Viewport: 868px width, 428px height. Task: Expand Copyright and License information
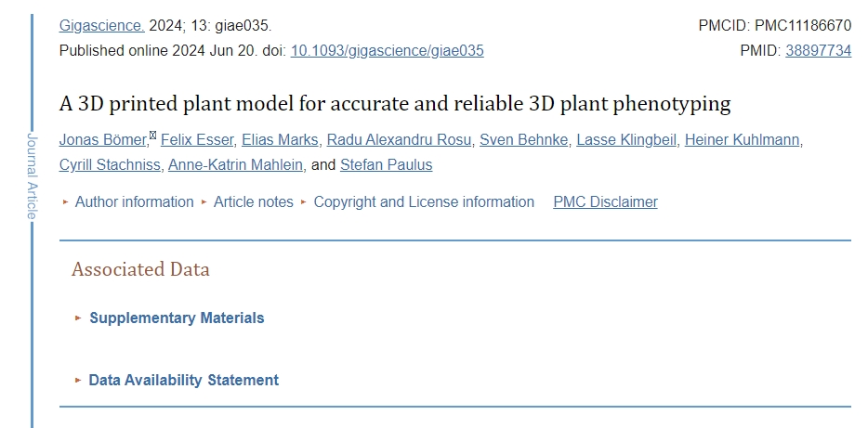click(424, 201)
